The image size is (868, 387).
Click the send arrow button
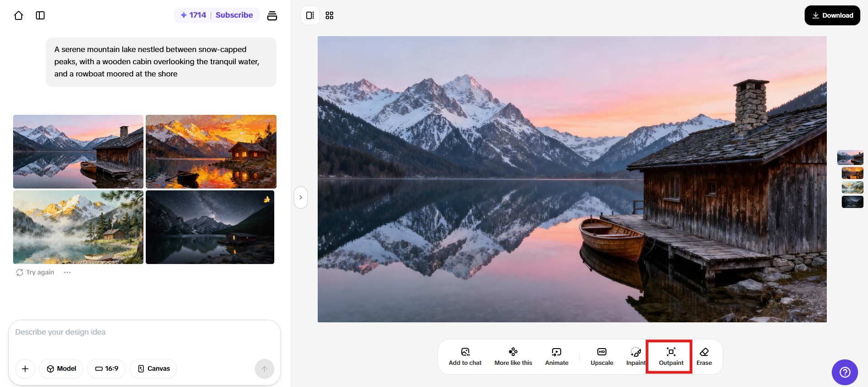tap(265, 369)
